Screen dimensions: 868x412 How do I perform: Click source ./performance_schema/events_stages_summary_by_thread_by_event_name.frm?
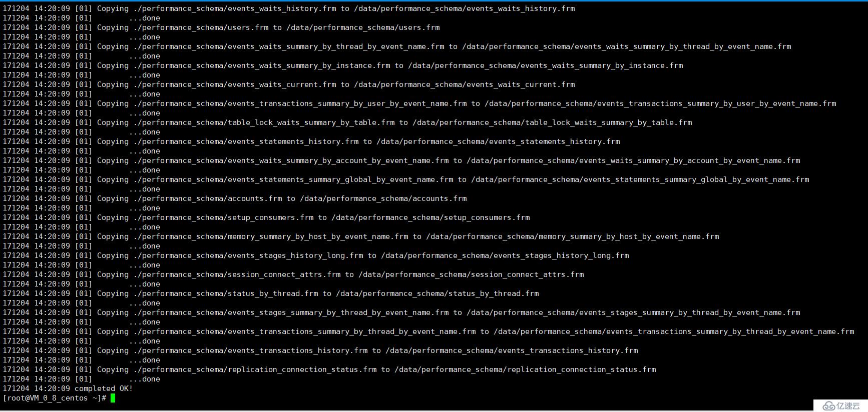coord(291,312)
